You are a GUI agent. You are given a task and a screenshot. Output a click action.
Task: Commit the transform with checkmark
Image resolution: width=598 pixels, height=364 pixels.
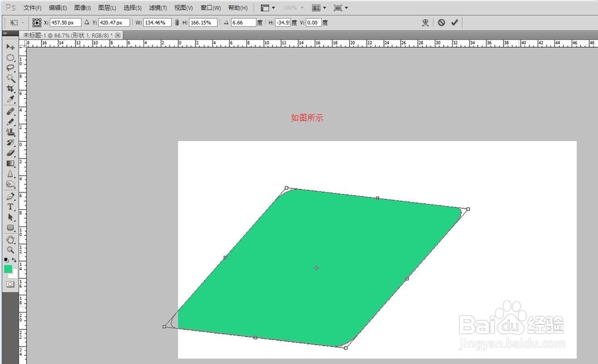click(x=454, y=23)
